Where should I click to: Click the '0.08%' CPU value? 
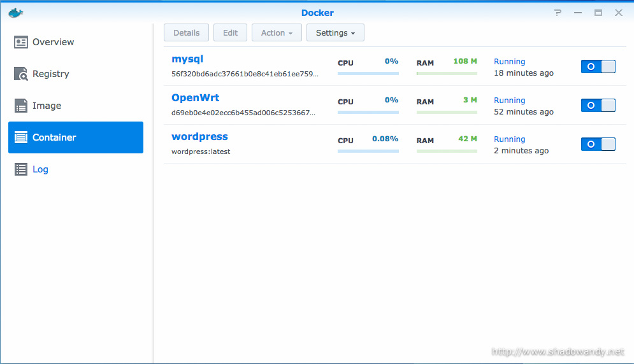[385, 139]
